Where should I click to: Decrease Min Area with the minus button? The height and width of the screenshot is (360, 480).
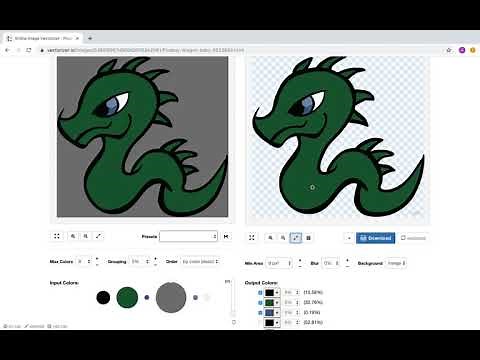click(300, 266)
